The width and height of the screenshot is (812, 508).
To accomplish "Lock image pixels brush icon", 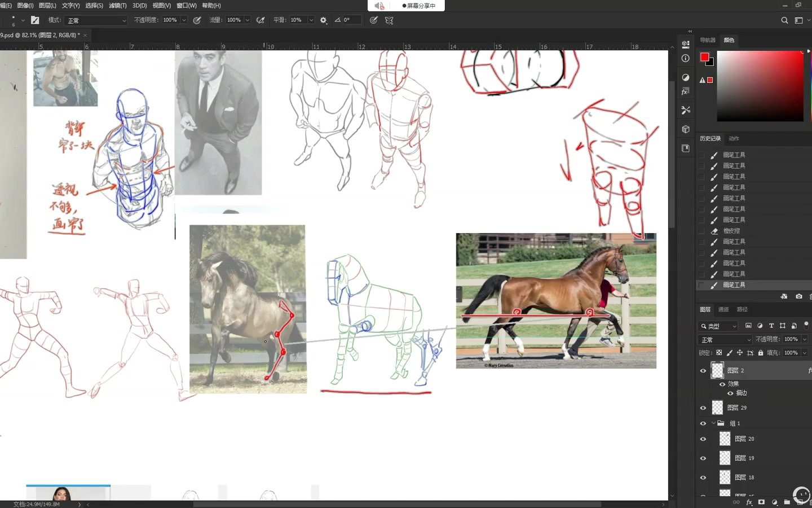I will pyautogui.click(x=729, y=353).
